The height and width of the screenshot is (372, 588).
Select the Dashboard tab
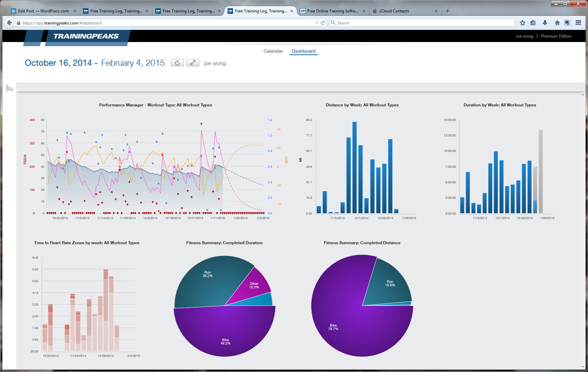[303, 51]
